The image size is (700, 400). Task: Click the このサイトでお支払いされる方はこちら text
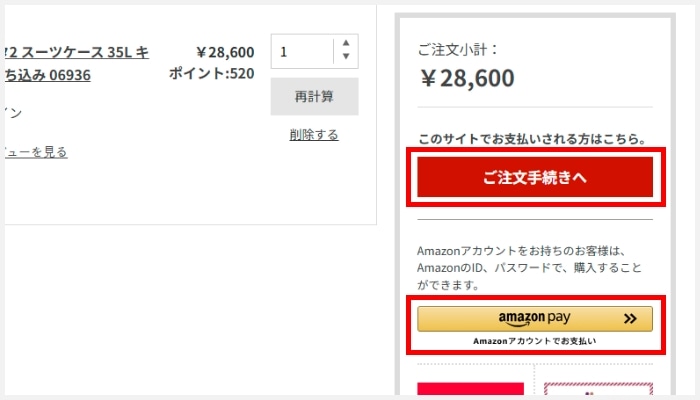click(x=533, y=138)
